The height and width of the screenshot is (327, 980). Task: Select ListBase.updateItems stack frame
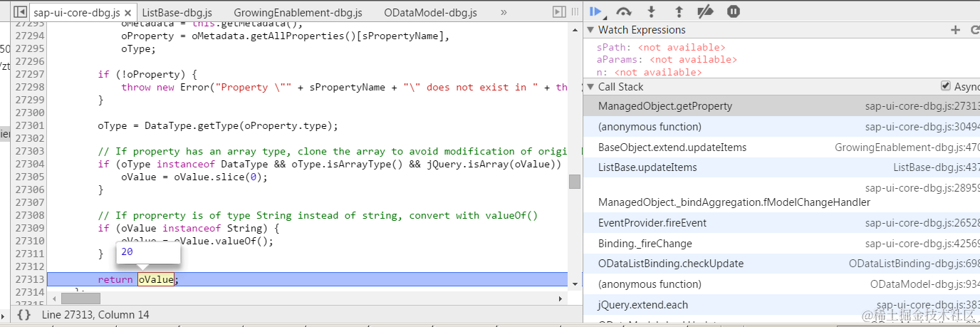click(x=781, y=167)
